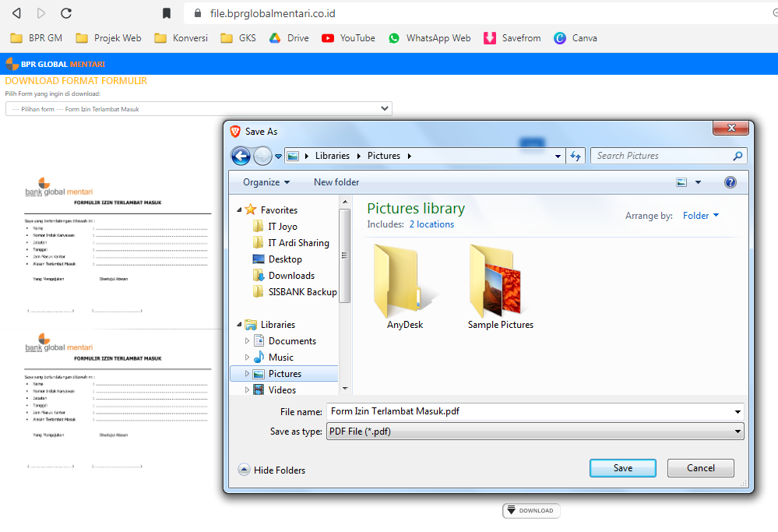Click refresh icon next to path bar
The height and width of the screenshot is (532, 778).
pyautogui.click(x=576, y=156)
